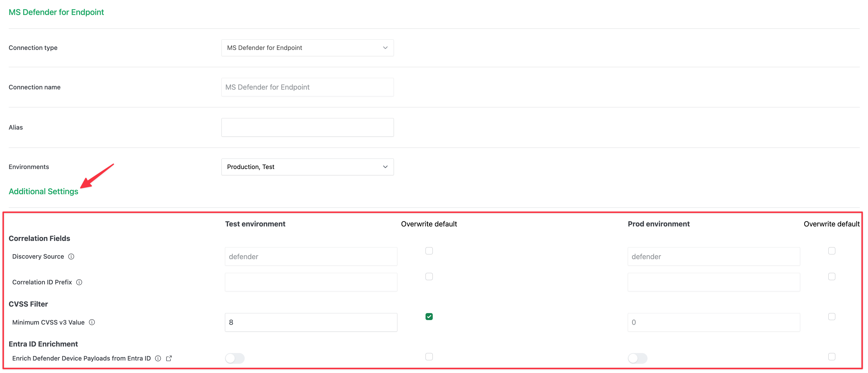This screenshot has height=373, width=868.
Task: Click the Entra ID Enrichment section label
Action: (x=43, y=344)
